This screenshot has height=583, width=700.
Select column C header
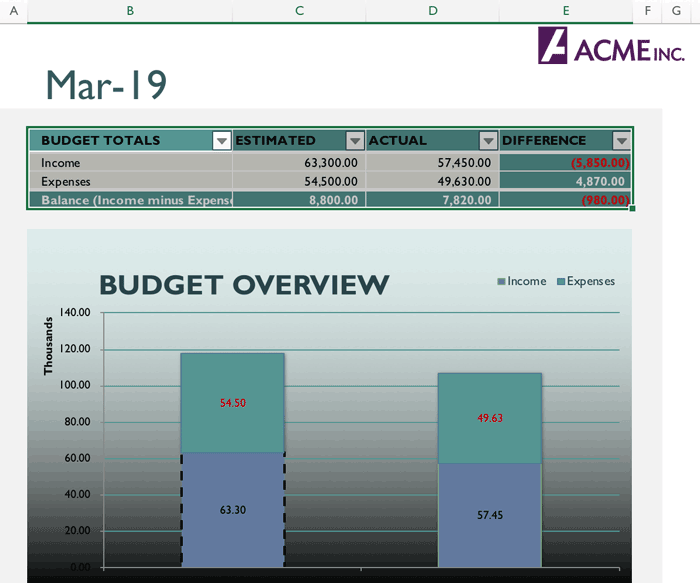click(299, 10)
